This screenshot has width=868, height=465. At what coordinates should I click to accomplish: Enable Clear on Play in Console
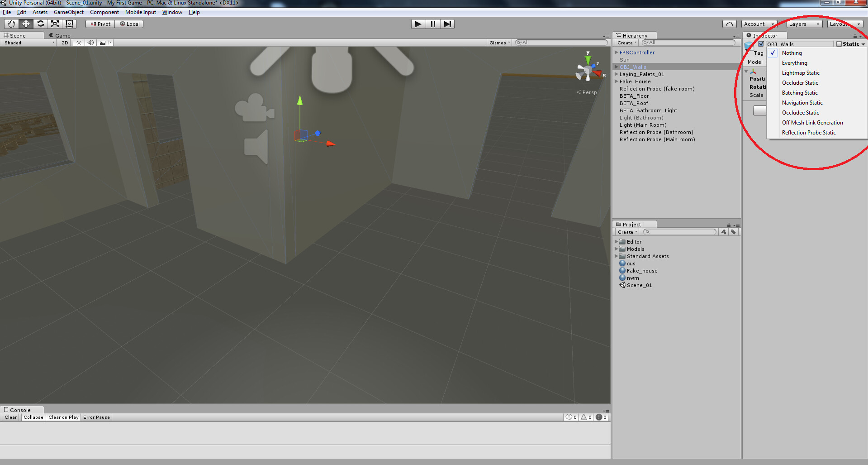click(63, 417)
